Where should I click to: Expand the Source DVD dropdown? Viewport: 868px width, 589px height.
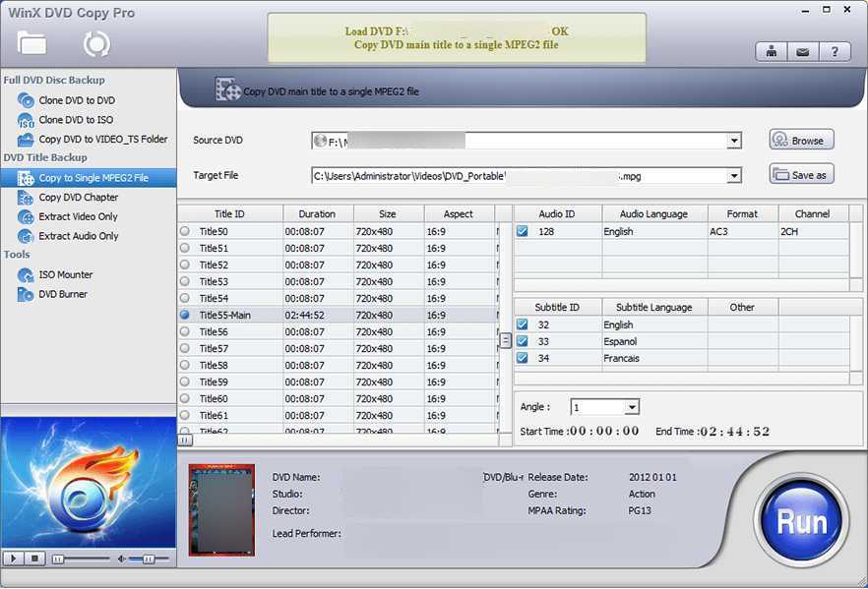click(x=734, y=142)
